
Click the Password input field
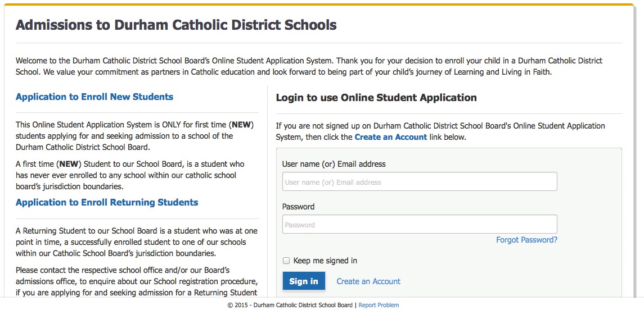click(420, 224)
